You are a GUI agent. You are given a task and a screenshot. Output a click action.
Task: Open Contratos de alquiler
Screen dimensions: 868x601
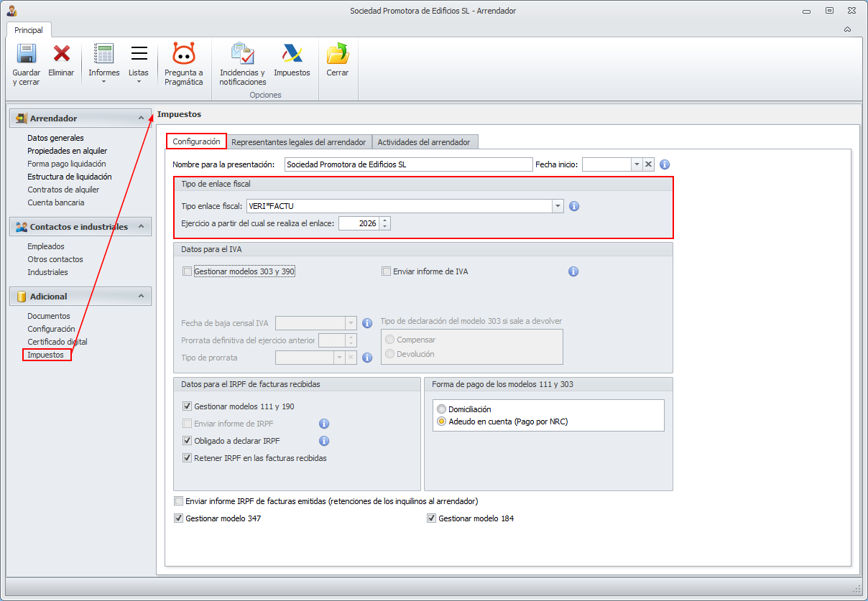tap(63, 190)
